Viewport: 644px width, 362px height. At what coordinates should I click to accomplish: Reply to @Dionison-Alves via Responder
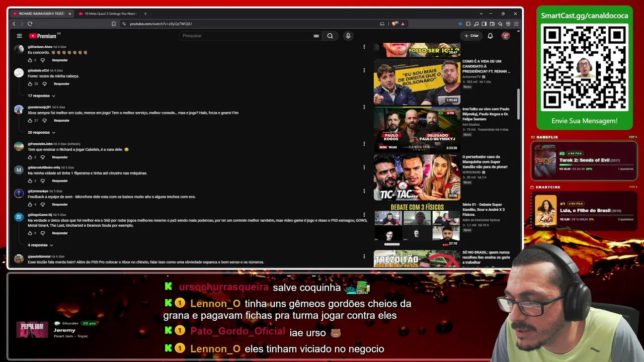coord(60,60)
